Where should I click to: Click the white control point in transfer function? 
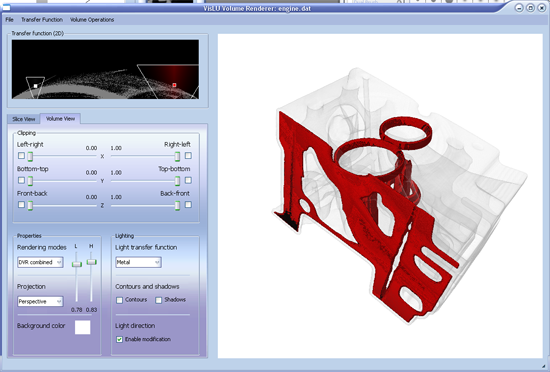click(35, 86)
